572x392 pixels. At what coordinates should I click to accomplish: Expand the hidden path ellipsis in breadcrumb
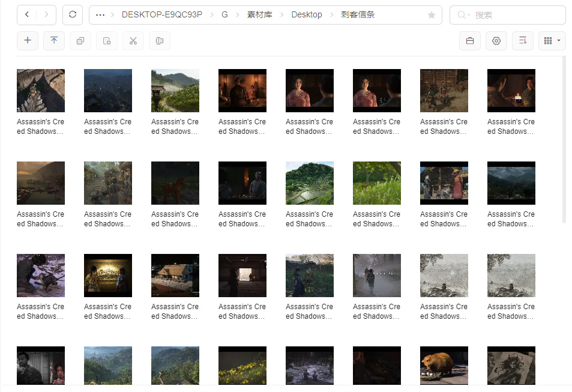tap(100, 15)
